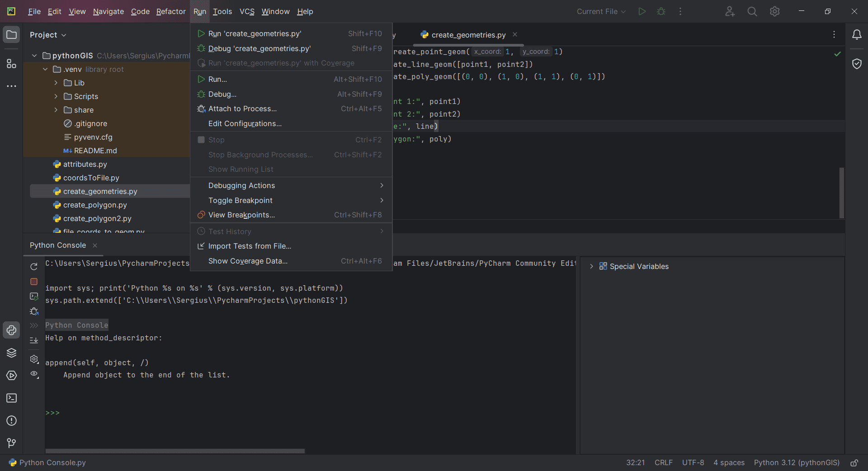Open the Terminal tool window
This screenshot has height=471, width=868.
click(x=11, y=398)
